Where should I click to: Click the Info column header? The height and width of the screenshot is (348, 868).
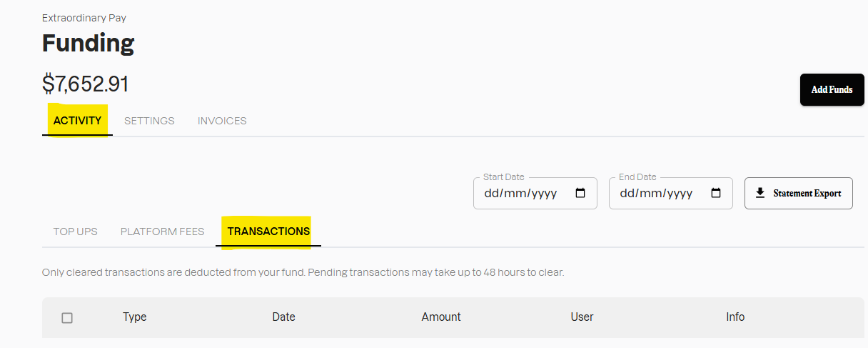tap(735, 317)
